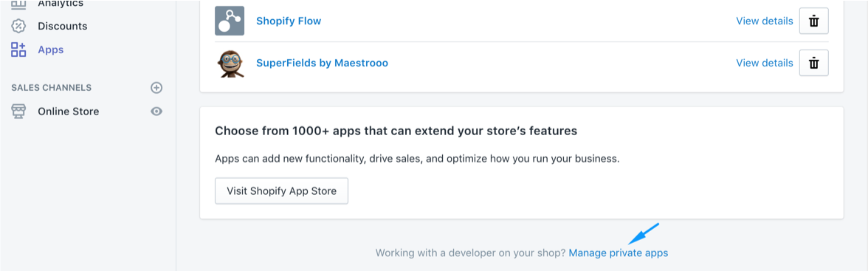Click the 'Choose from 1000+ apps' heading

[x=396, y=131]
